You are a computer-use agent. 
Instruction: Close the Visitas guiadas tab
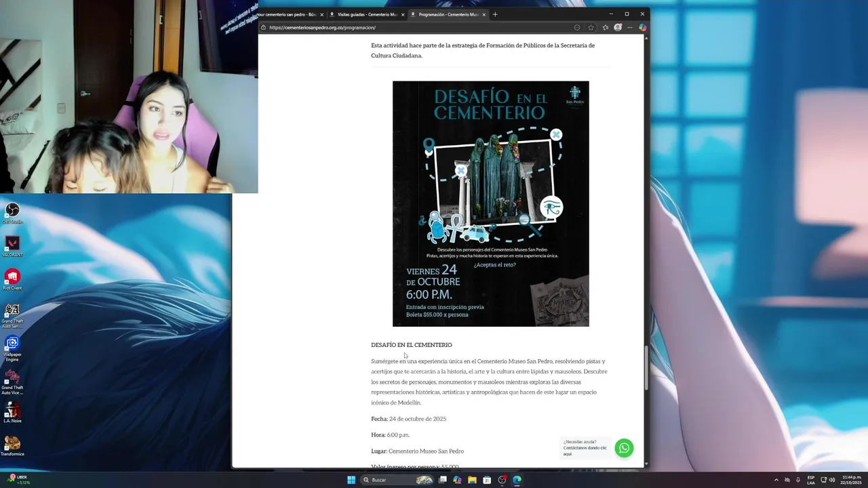pos(403,14)
